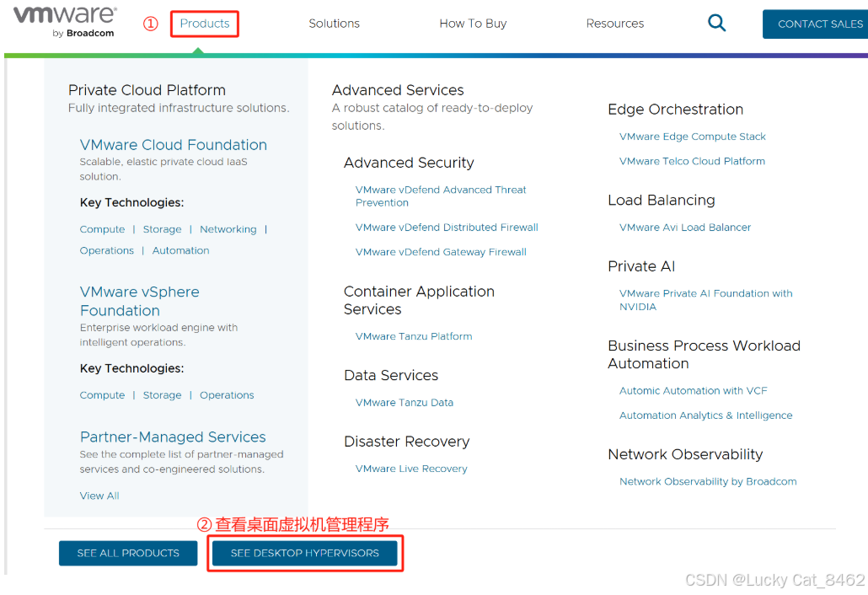Open VMware vSphere Foundation link
The height and width of the screenshot is (595, 868).
tap(140, 301)
